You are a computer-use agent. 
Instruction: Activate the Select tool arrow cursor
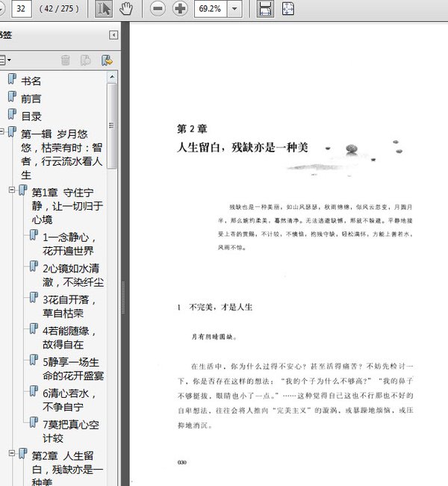pos(104,9)
